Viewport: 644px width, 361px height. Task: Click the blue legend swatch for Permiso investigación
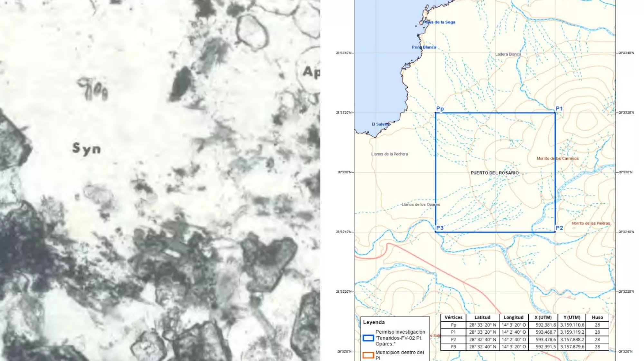point(368,338)
